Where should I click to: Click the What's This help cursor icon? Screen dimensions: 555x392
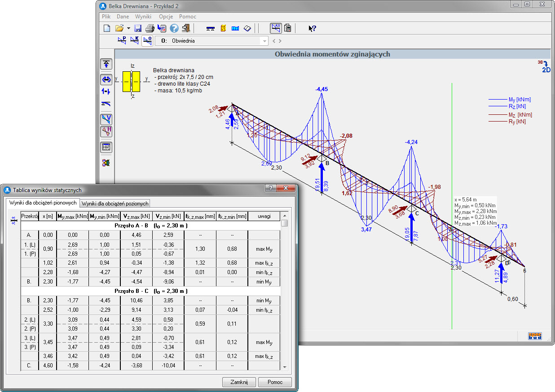pos(312,28)
